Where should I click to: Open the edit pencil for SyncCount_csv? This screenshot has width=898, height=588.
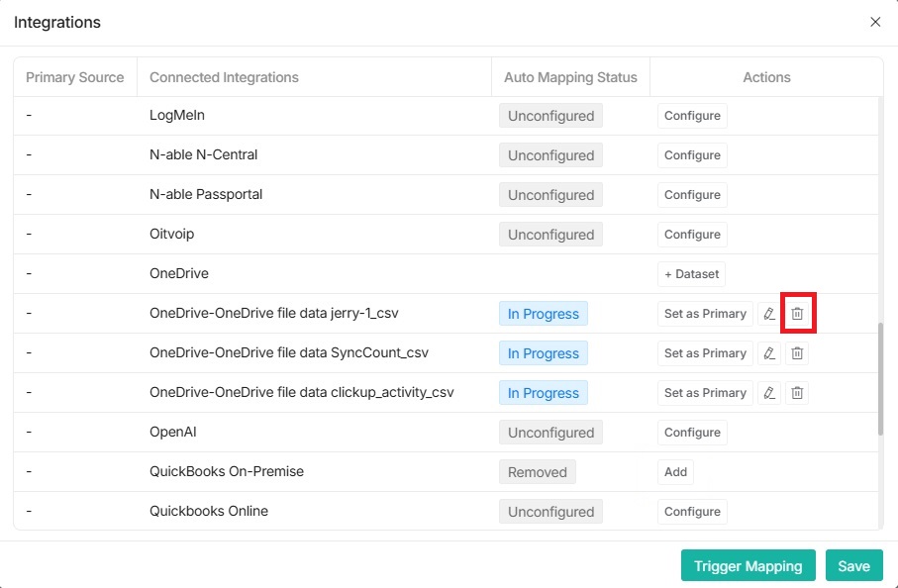[769, 352]
